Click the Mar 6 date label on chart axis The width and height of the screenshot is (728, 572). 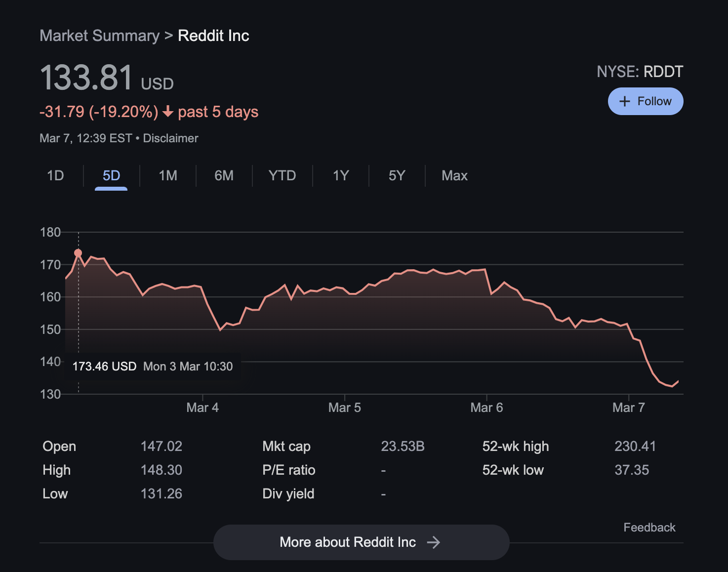click(x=486, y=408)
